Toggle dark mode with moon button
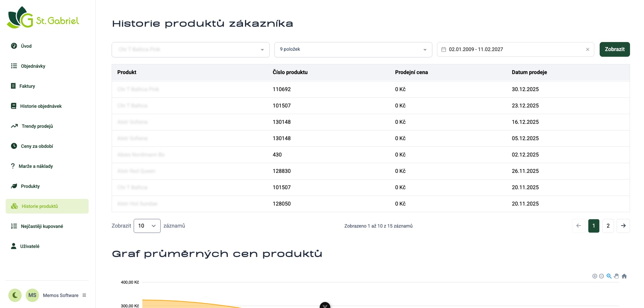The image size is (644, 308). 15,295
